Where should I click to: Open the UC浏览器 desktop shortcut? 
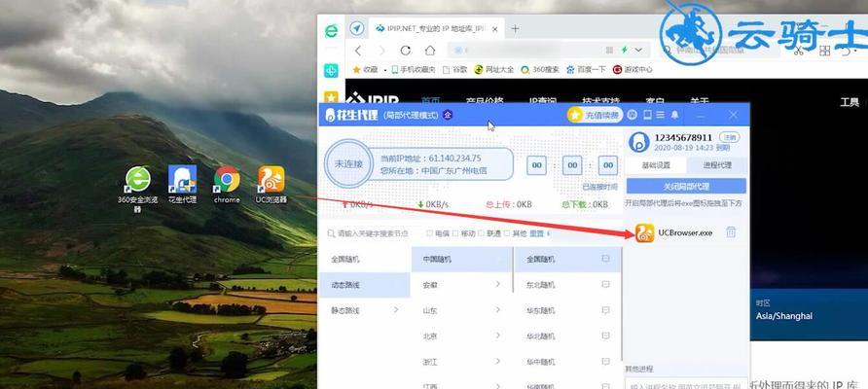(271, 184)
